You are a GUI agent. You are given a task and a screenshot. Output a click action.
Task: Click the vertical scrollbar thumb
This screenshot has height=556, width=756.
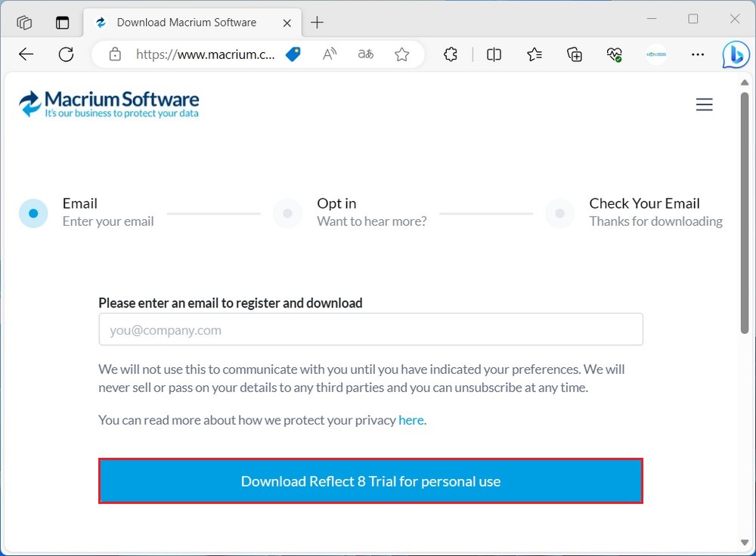pos(745,212)
